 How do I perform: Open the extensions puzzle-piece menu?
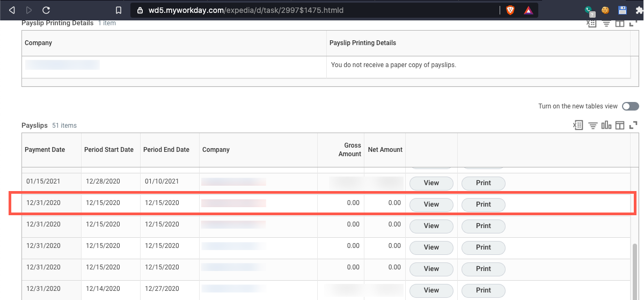(639, 10)
